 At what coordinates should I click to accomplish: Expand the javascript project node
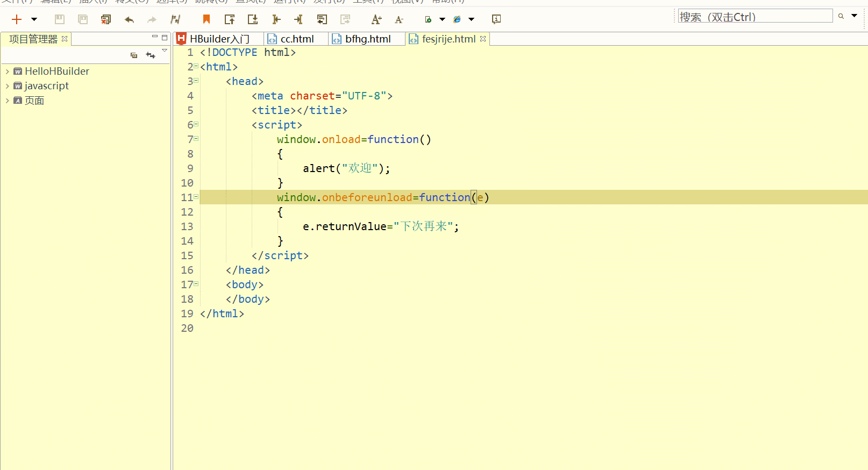coord(7,86)
